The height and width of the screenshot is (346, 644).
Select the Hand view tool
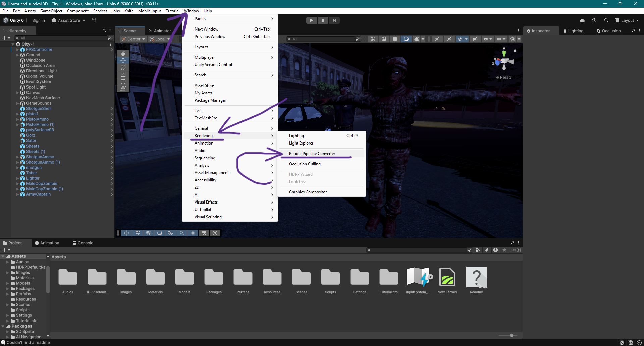point(123,53)
